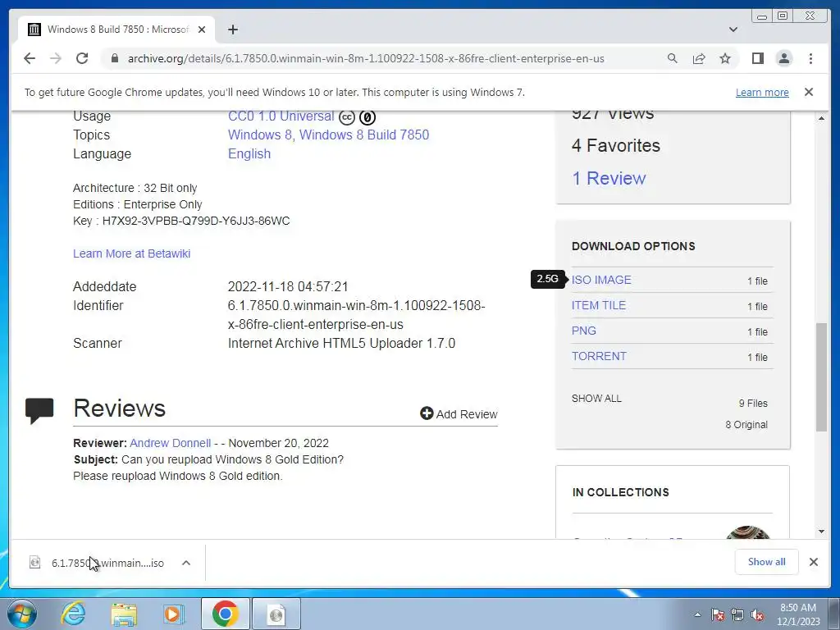The image size is (840, 630).
Task: Close the Windows 8 Build 7850 tab
Action: [x=202, y=30]
